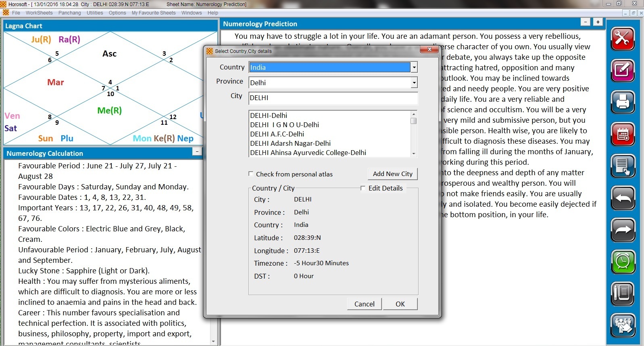This screenshot has width=644, height=346.
Task: Tick the Edit Details checkbox
Action: click(363, 188)
